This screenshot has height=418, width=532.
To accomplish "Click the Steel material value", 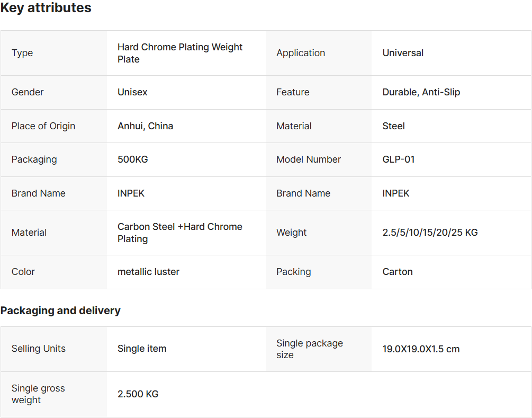I will 393,126.
